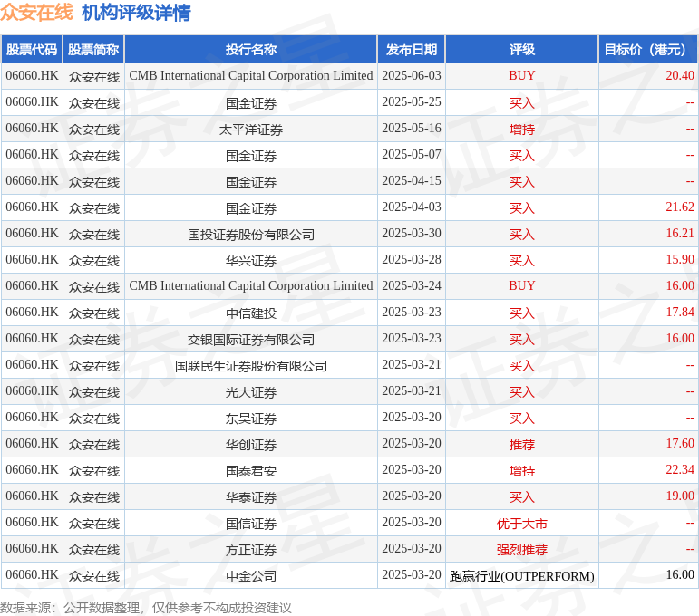Click the 国联民生证券股份有限公司 cell

[x=251, y=366]
